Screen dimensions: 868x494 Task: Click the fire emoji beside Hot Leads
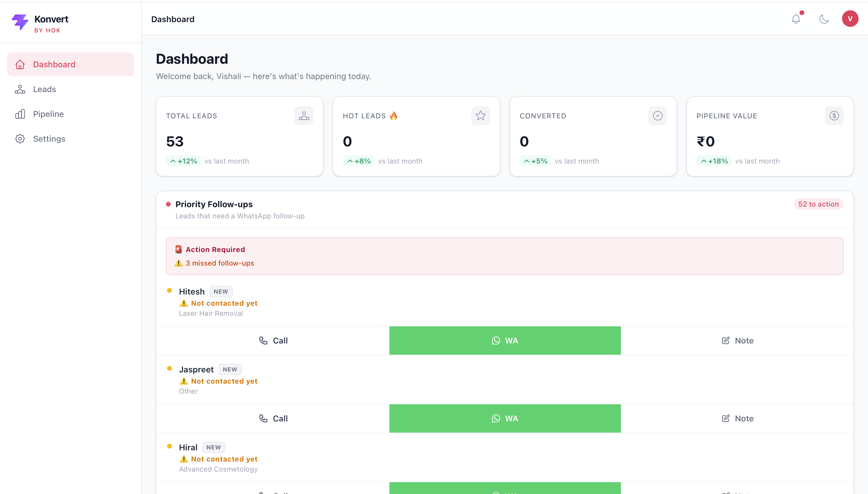point(393,116)
